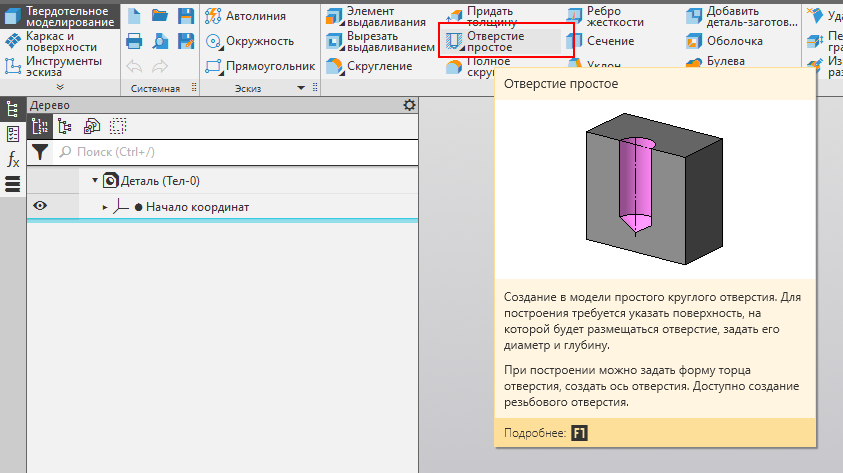Open tree panel settings gear
This screenshot has width=843, height=473.
click(x=408, y=105)
